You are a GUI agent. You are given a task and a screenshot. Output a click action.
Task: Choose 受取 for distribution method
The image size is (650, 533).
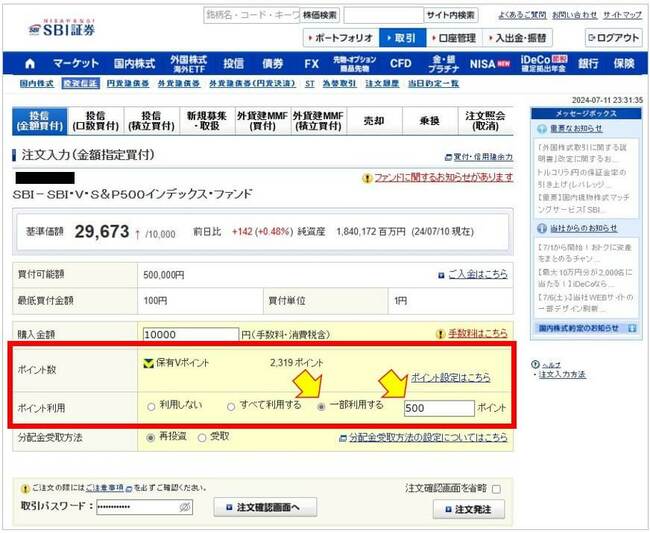tap(202, 438)
